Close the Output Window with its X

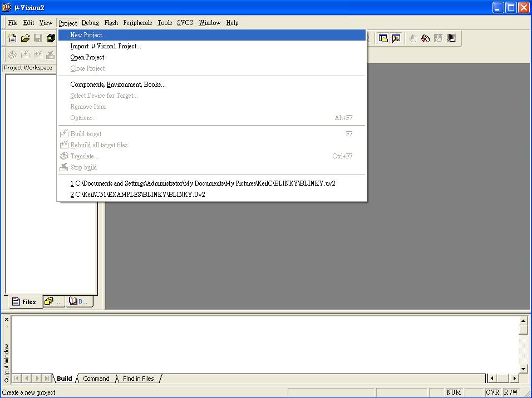coord(7,320)
